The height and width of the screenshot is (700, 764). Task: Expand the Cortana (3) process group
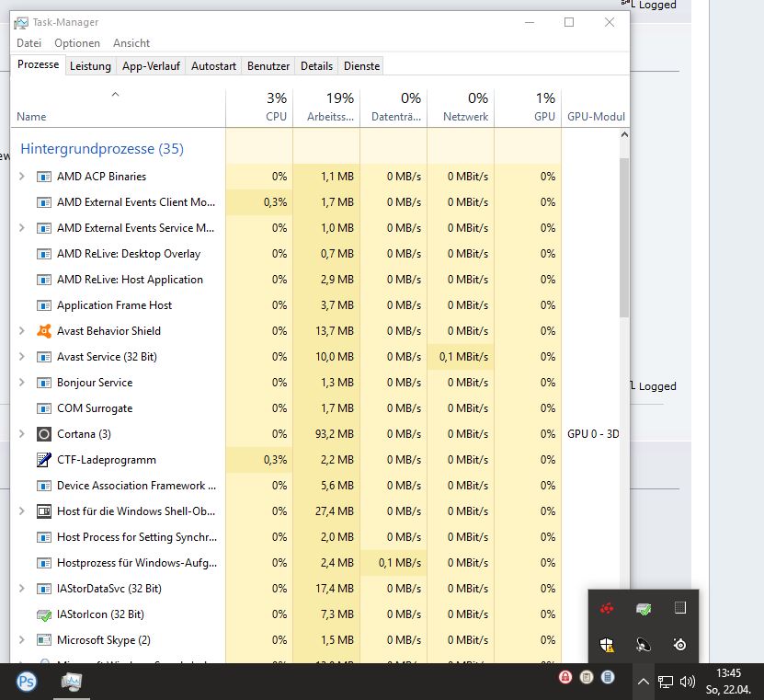(x=21, y=434)
